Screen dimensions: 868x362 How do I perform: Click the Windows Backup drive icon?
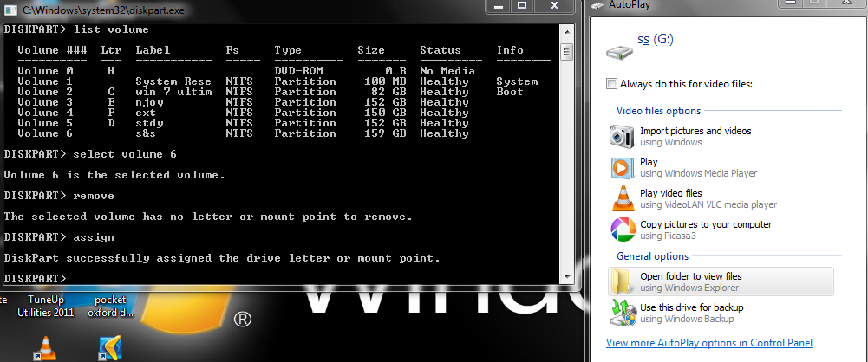[x=623, y=313]
